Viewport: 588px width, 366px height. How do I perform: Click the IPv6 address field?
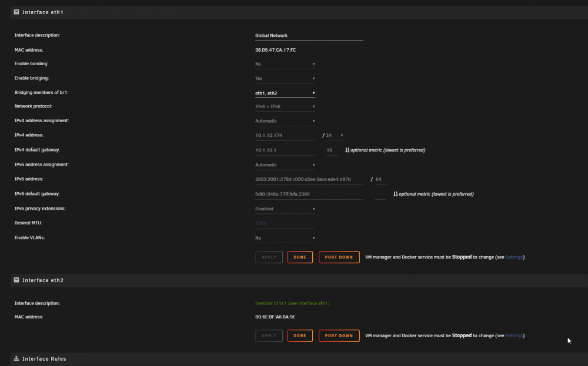309,179
